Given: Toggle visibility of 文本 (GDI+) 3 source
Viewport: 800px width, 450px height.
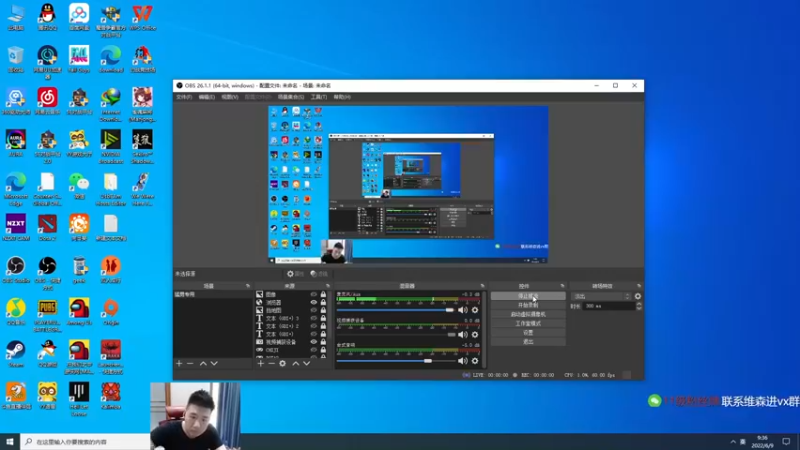Looking at the screenshot, I should pos(314,318).
